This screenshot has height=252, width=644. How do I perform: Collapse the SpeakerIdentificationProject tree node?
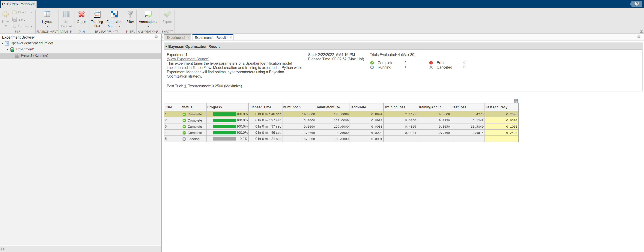pos(2,43)
